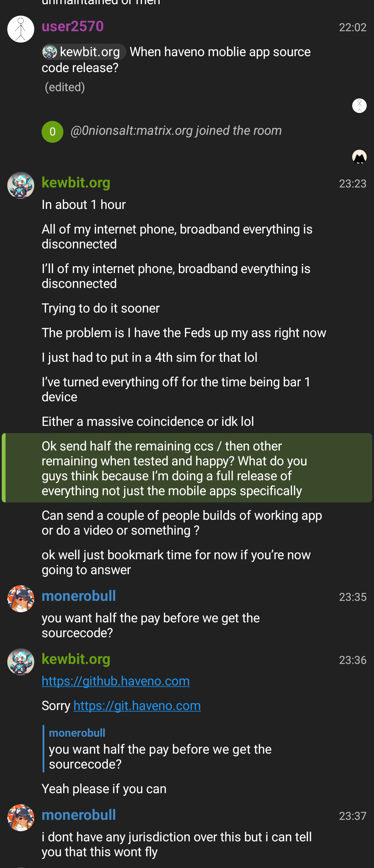Open the github.haveno.com link
This screenshot has height=868, width=374.
coord(116,681)
